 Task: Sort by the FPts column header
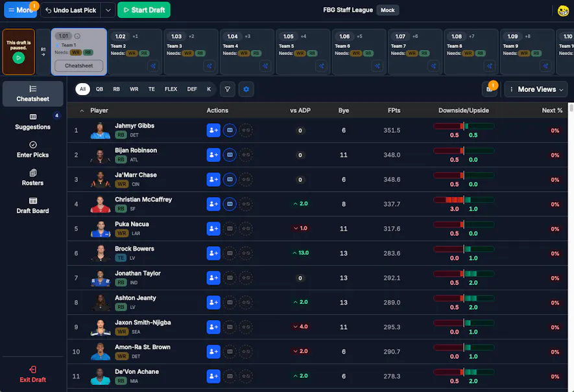point(394,110)
